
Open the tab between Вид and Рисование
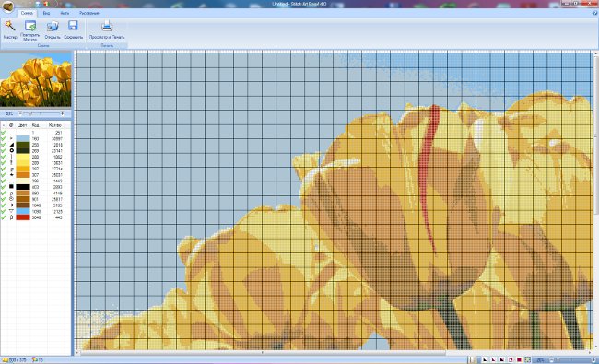point(65,13)
